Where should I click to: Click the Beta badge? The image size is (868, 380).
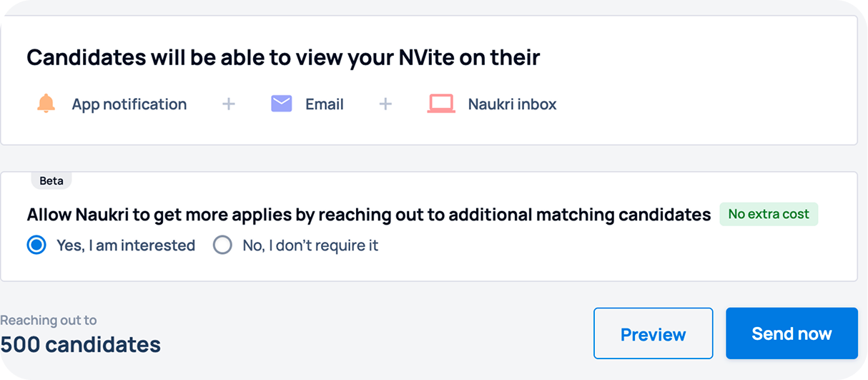click(51, 181)
